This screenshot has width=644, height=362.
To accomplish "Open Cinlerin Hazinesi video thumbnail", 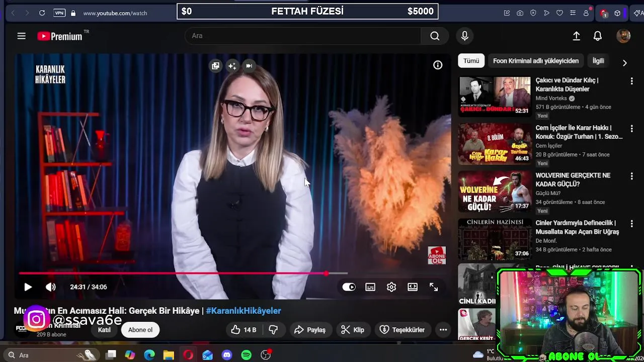I will [x=495, y=239].
